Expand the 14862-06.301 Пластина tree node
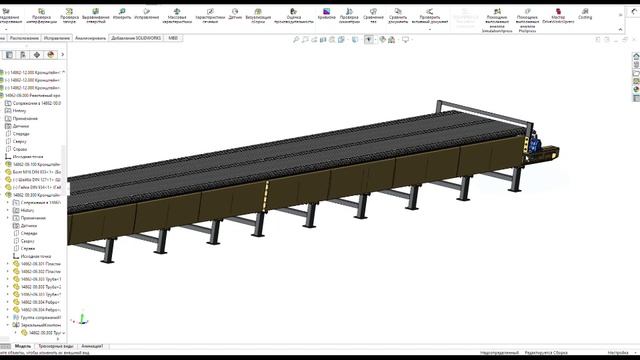Image resolution: width=640 pixels, height=360 pixels. pyautogui.click(x=8, y=264)
